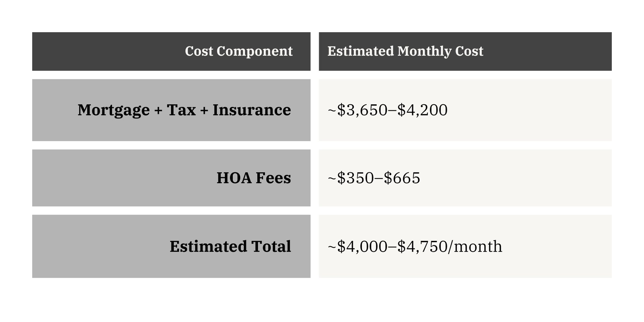Click the "$350" lower HOA fee value
Image resolution: width=644 pixels, height=322 pixels.
pos(355,178)
